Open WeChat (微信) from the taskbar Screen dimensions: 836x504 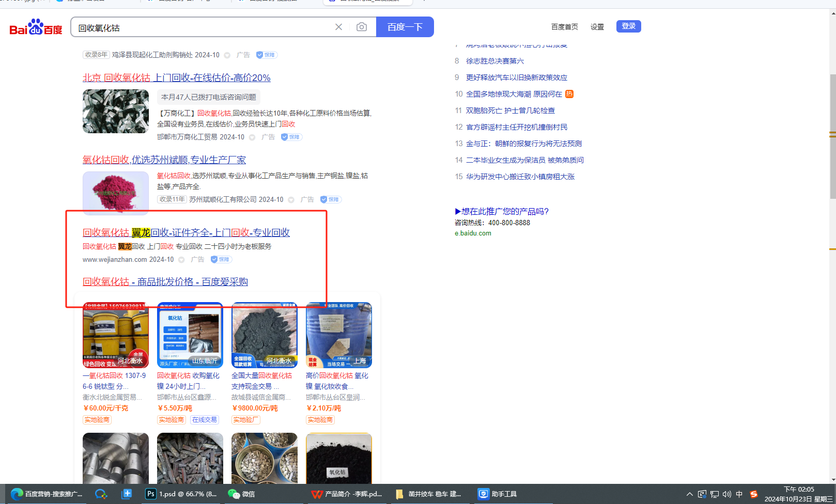pos(242,494)
